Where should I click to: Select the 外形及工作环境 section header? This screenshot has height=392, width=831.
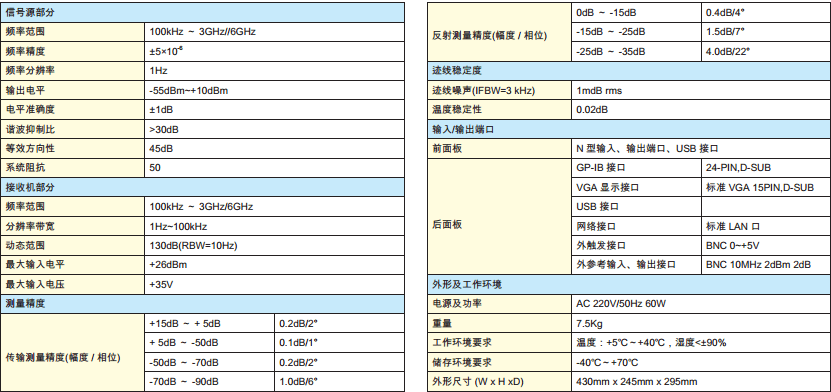(629, 284)
